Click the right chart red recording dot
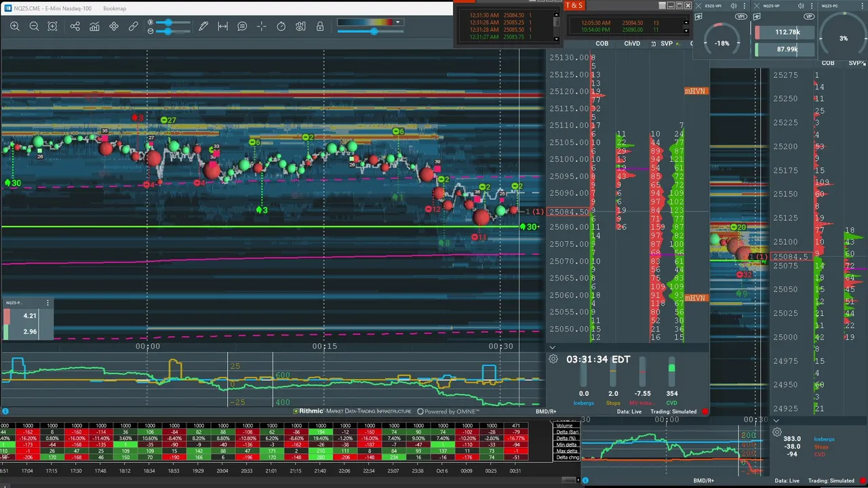868x488 pixels. click(x=863, y=481)
